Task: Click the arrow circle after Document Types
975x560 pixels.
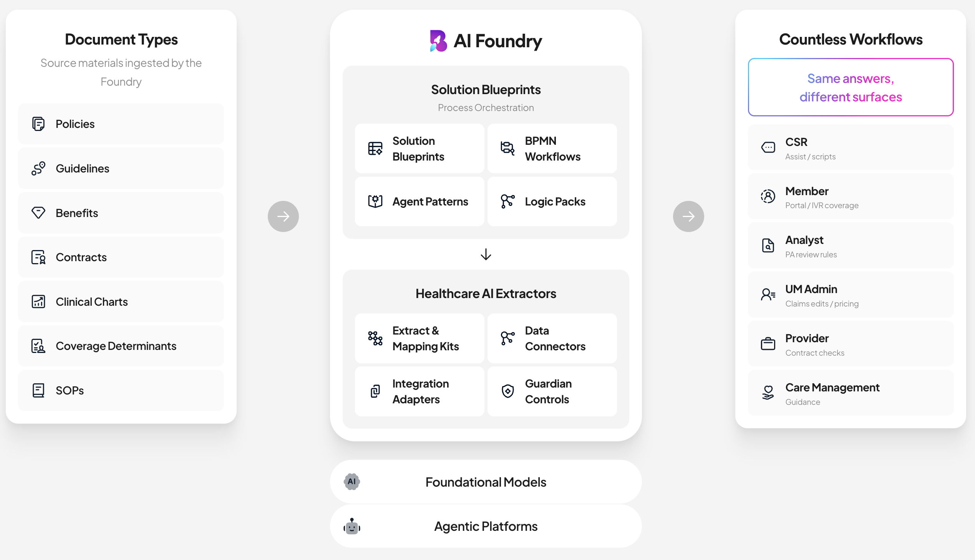Action: pyautogui.click(x=283, y=216)
